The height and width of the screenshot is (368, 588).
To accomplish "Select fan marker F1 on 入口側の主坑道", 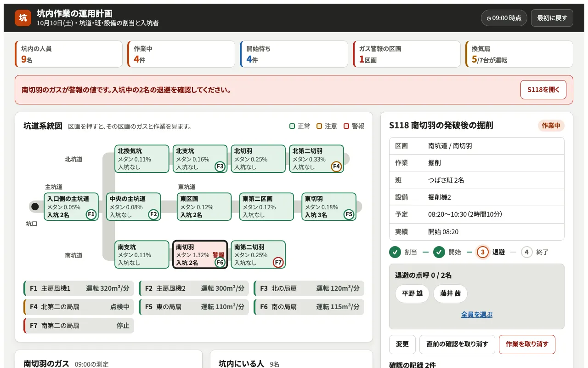I will (x=91, y=214).
